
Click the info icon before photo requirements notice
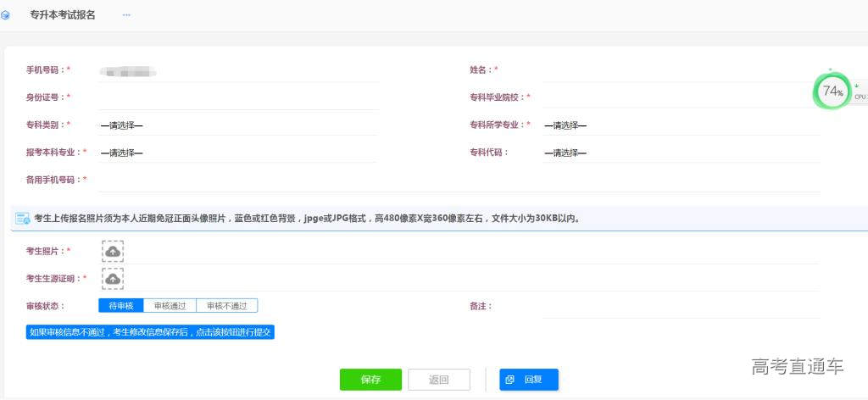22,219
